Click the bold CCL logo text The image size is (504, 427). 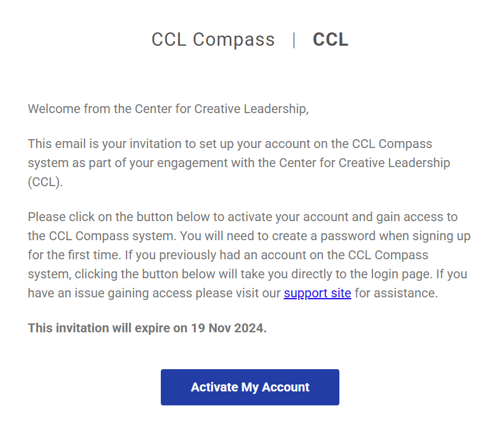(330, 39)
